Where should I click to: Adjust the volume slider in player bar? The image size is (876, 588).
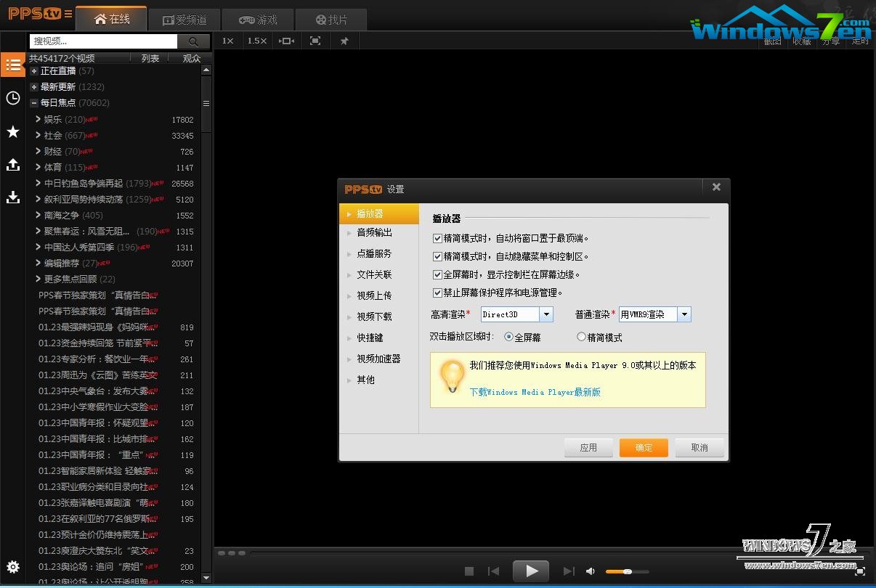coord(627,571)
